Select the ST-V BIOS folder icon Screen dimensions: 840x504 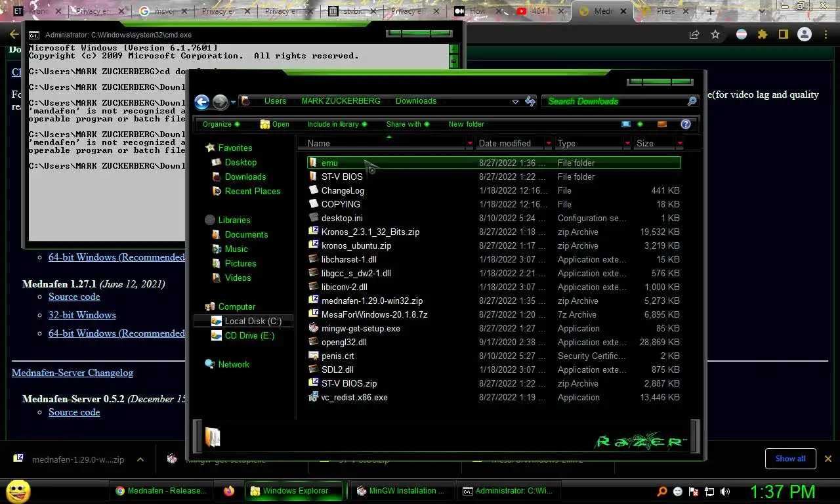pyautogui.click(x=314, y=177)
